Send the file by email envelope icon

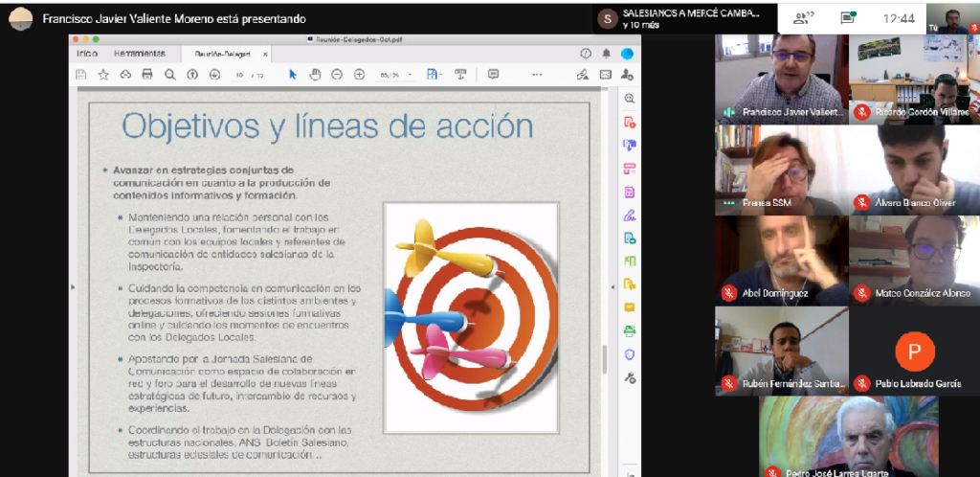pyautogui.click(x=605, y=75)
